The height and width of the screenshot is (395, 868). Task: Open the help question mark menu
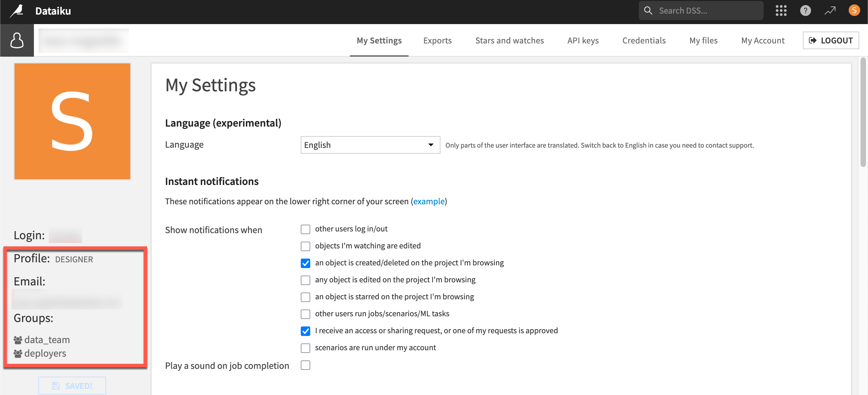coord(806,11)
